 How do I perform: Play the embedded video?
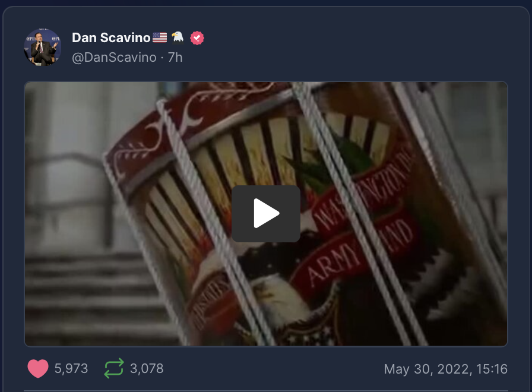tap(265, 213)
